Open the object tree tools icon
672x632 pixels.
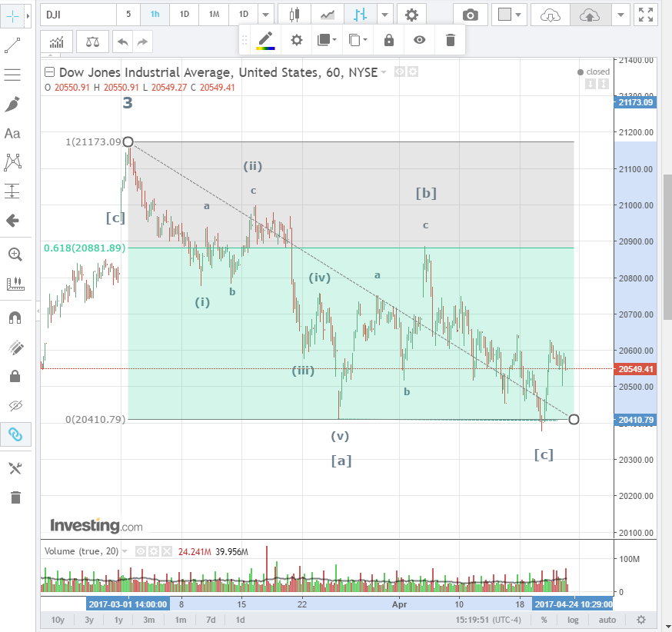(x=15, y=468)
